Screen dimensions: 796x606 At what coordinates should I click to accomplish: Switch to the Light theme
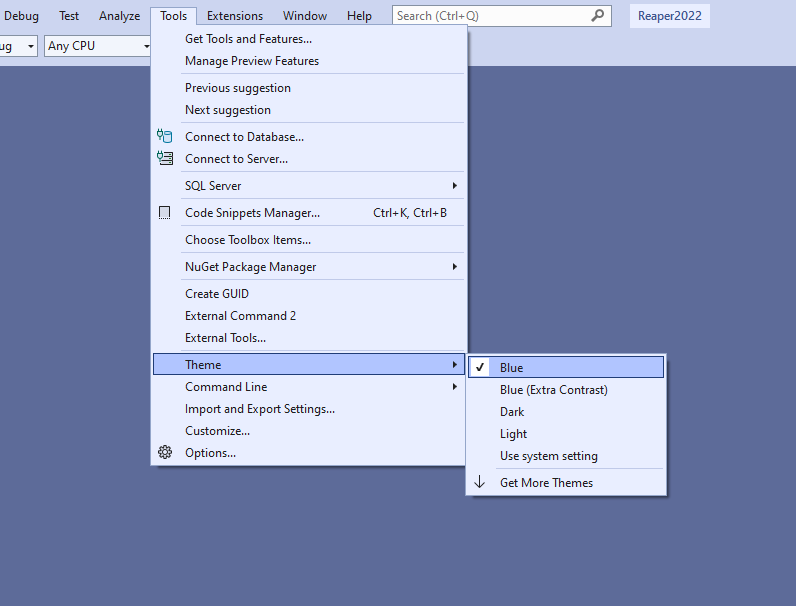click(566, 434)
